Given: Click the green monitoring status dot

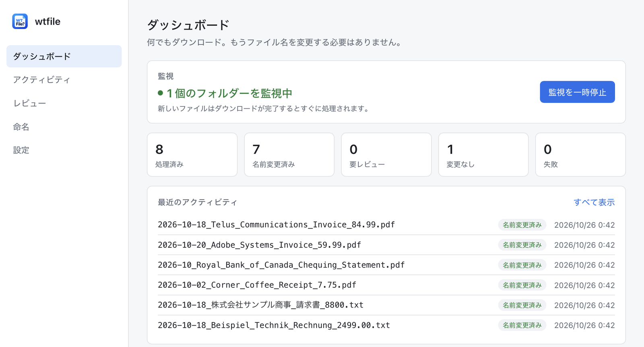Looking at the screenshot, I should pos(160,93).
